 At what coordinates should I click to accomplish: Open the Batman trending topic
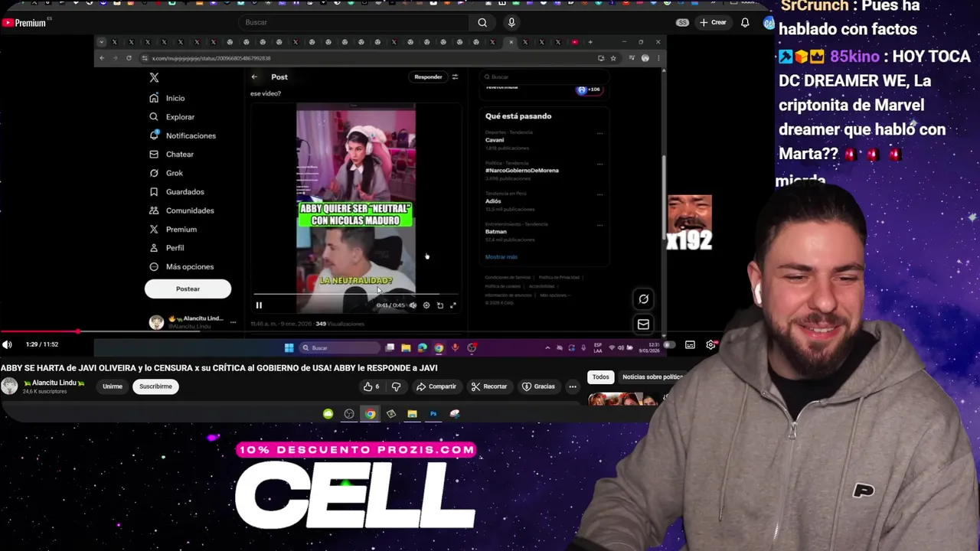click(x=495, y=232)
